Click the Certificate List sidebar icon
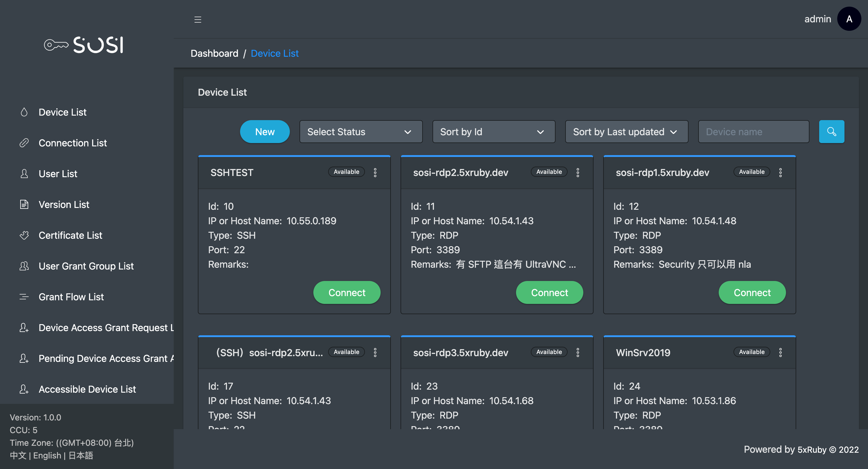Screen dimensions: 868x469 [x=24, y=235]
